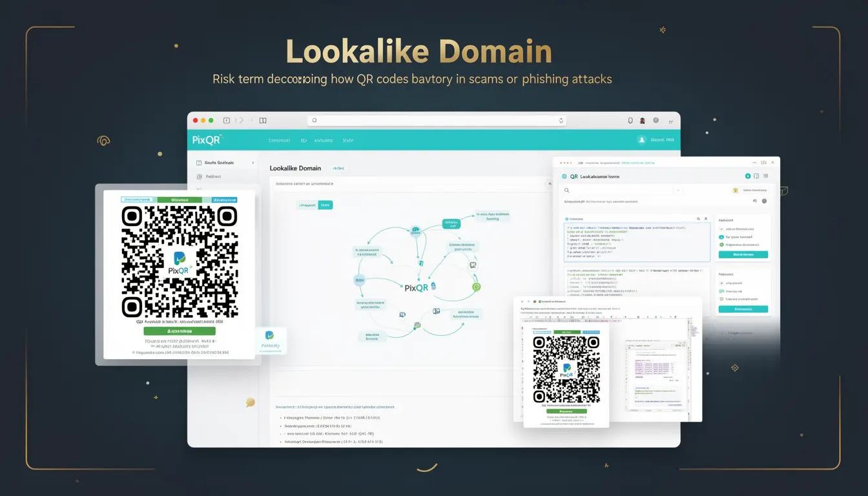Click the central PixQR node in the diagram
868x496 pixels.
pos(417,287)
